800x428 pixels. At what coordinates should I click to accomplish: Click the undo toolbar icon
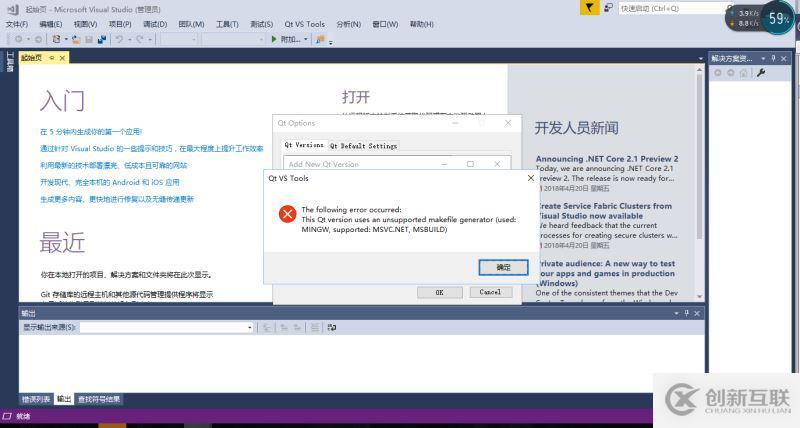(x=119, y=39)
